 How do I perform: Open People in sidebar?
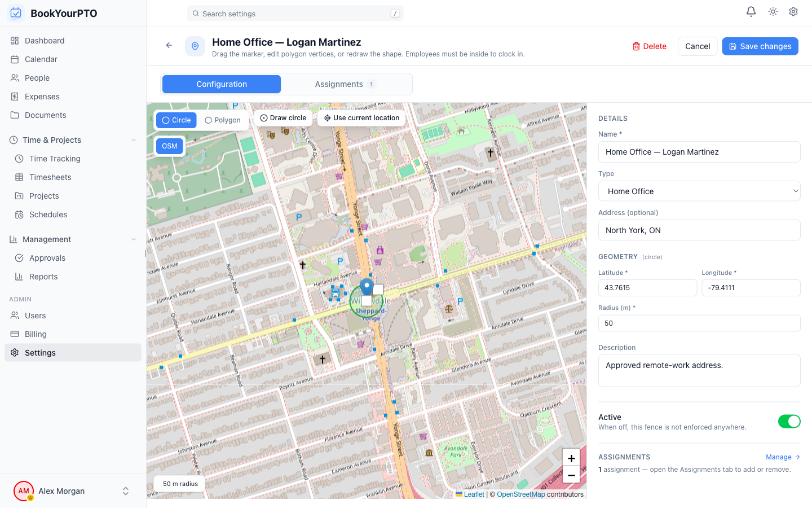[x=73, y=78]
